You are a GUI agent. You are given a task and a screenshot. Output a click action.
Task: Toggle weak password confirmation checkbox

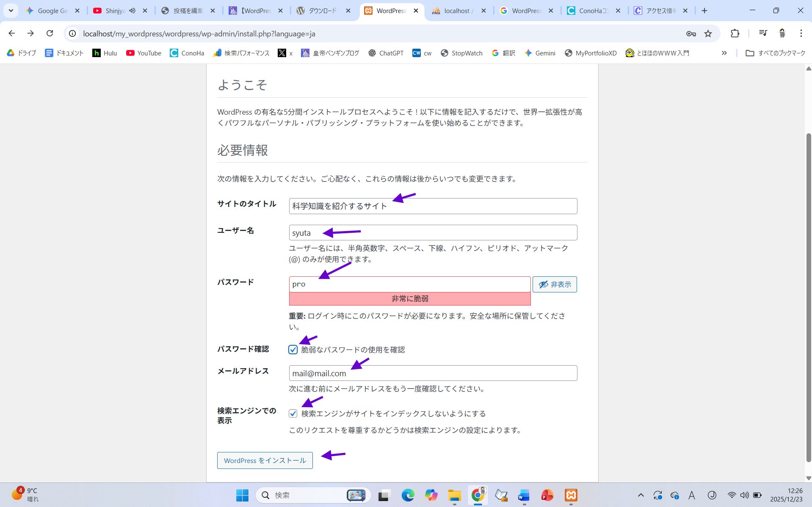pos(293,350)
